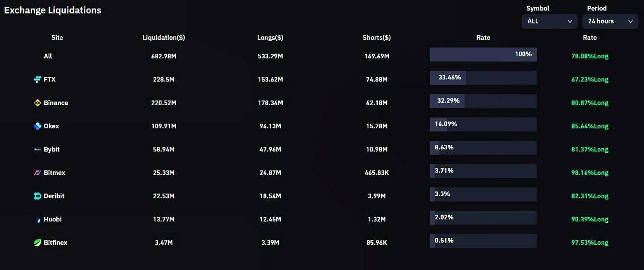Select the 78.08%Long rate for All
Screen dimensions: 644x270
tap(590, 56)
